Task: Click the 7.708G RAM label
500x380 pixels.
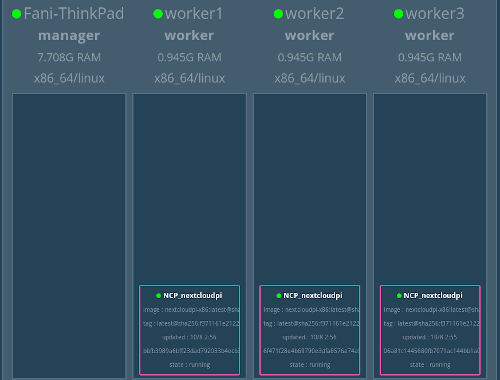Action: pyautogui.click(x=69, y=57)
